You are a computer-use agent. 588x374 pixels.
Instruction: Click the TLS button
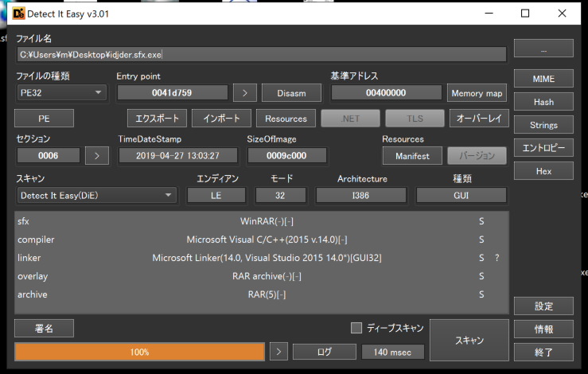pyautogui.click(x=415, y=119)
